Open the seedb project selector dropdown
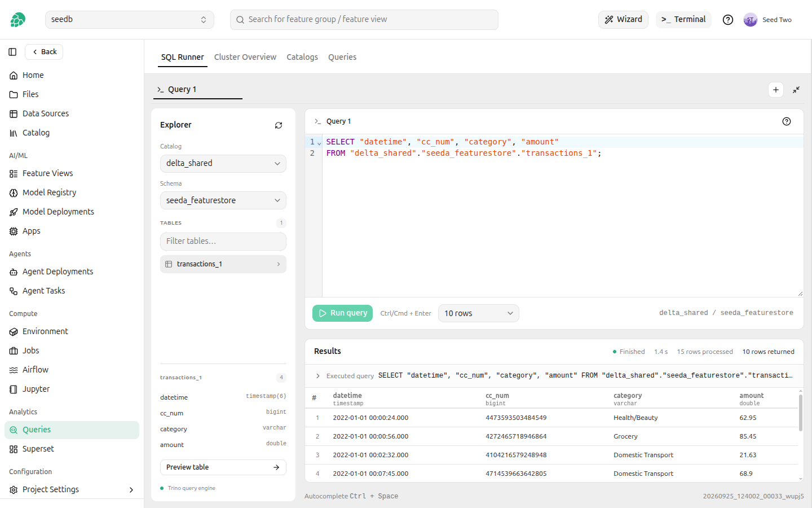 point(130,20)
